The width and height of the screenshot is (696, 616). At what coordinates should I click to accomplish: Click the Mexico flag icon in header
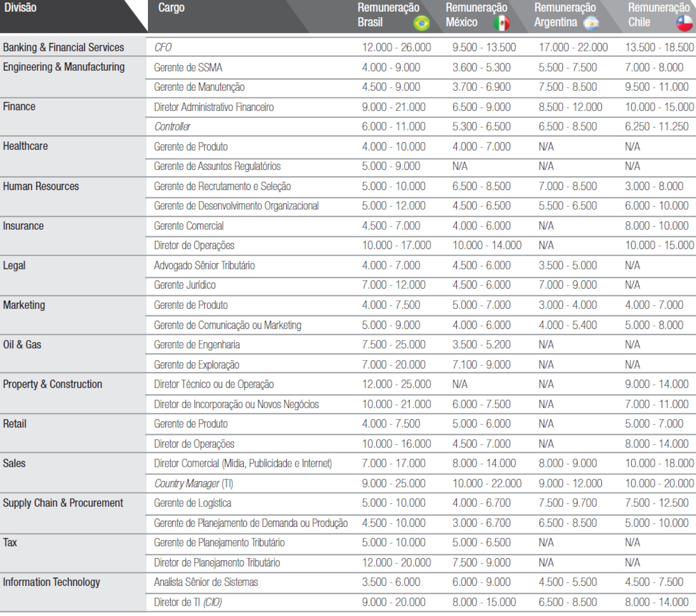click(502, 23)
